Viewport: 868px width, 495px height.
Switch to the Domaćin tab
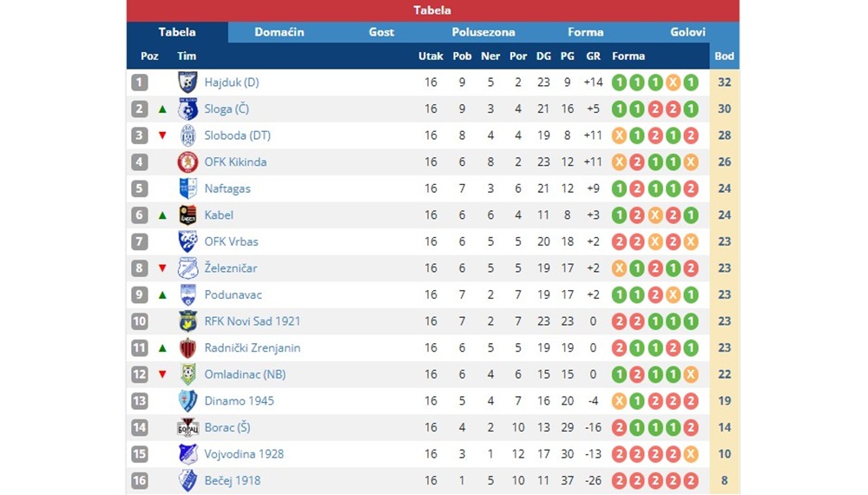279,32
